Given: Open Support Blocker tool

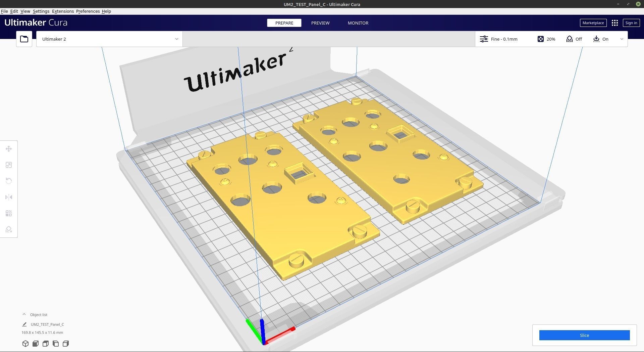Looking at the screenshot, I should pyautogui.click(x=9, y=229).
